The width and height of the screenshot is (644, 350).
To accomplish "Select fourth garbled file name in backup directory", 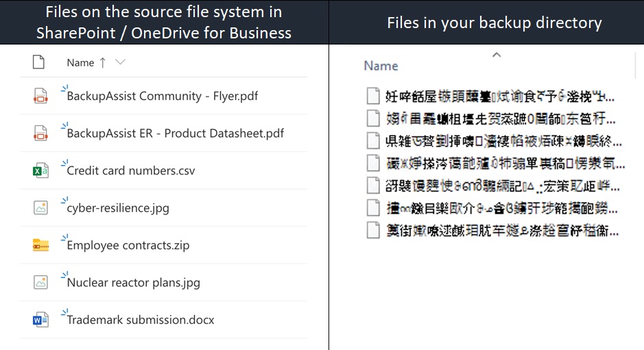I will [x=505, y=163].
